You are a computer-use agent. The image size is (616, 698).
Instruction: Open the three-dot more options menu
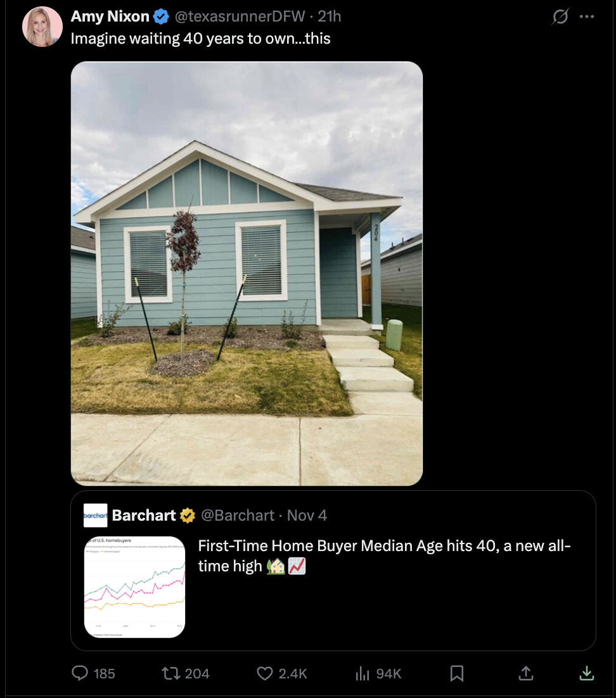point(587,16)
